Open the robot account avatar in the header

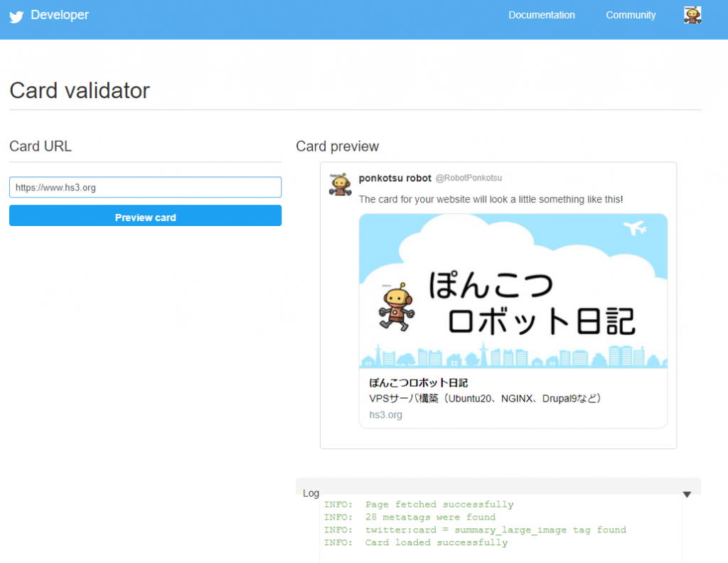pos(692,15)
